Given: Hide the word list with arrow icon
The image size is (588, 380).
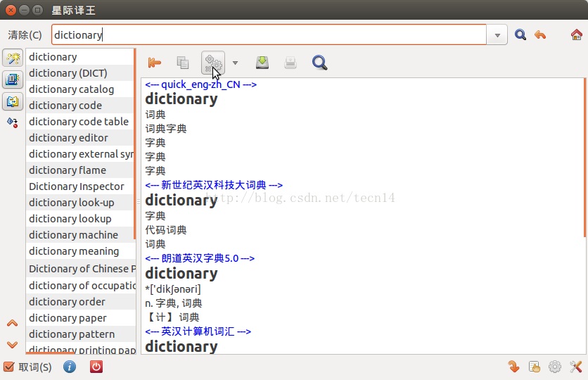Looking at the screenshot, I should click(154, 63).
